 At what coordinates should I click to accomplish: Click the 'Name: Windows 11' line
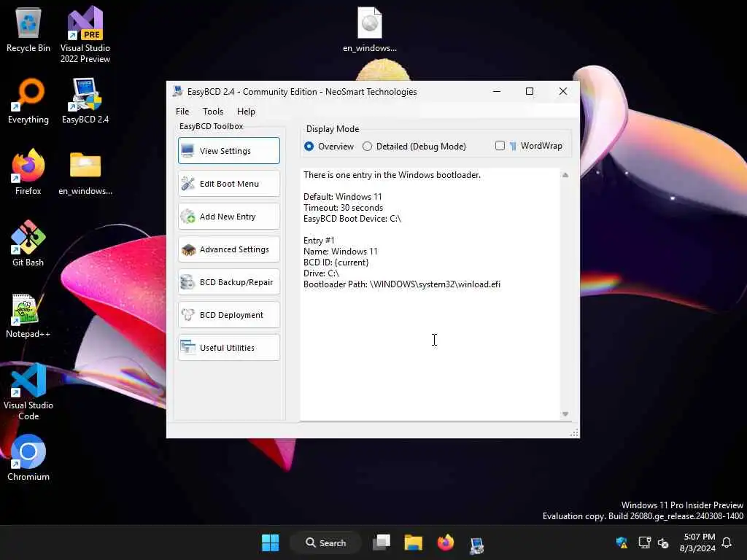[x=340, y=252]
